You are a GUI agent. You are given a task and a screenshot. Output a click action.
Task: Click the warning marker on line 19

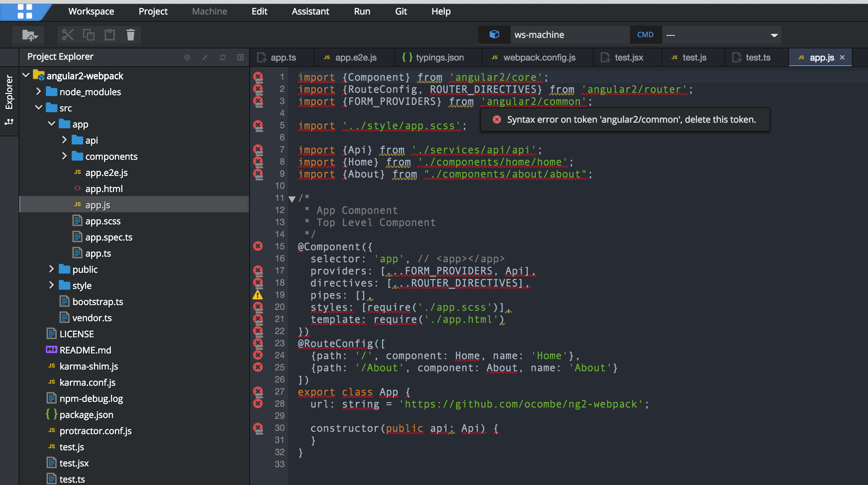click(258, 295)
